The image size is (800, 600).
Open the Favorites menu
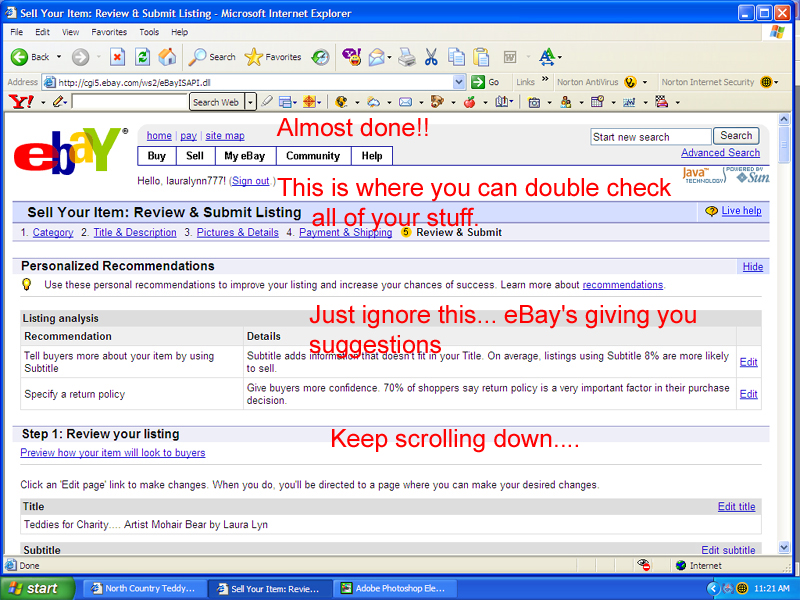click(x=107, y=32)
